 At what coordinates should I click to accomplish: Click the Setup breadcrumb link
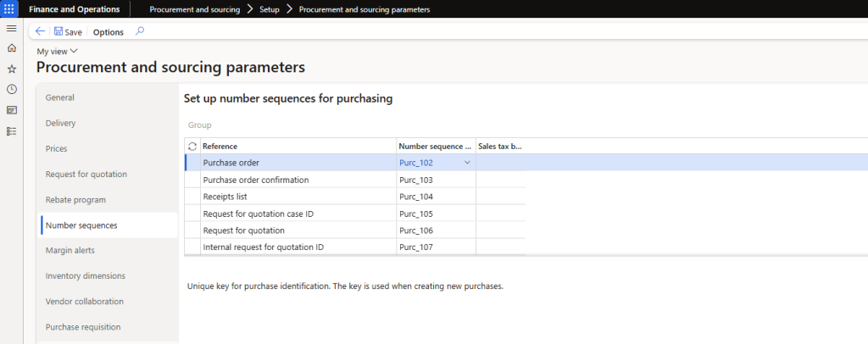click(270, 9)
